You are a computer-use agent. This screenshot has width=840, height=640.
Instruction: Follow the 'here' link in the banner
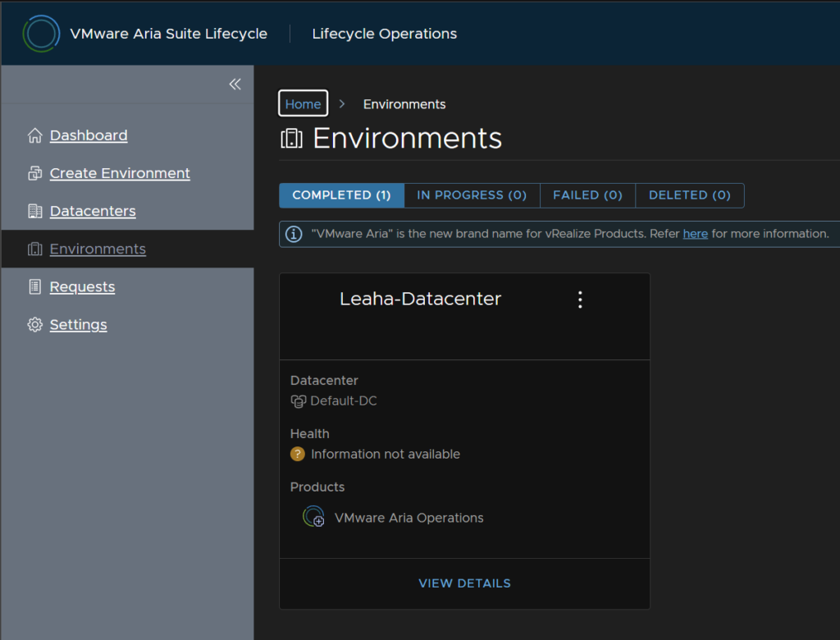point(696,234)
